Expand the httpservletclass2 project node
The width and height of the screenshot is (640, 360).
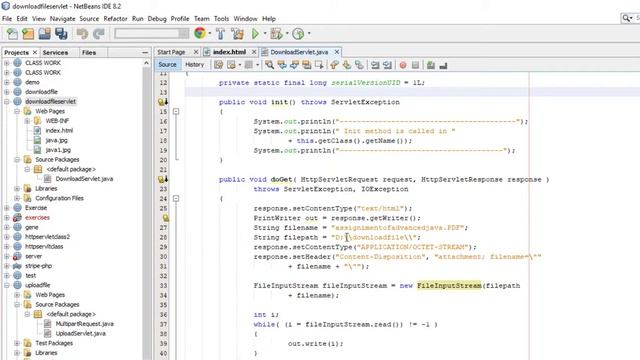7,237
